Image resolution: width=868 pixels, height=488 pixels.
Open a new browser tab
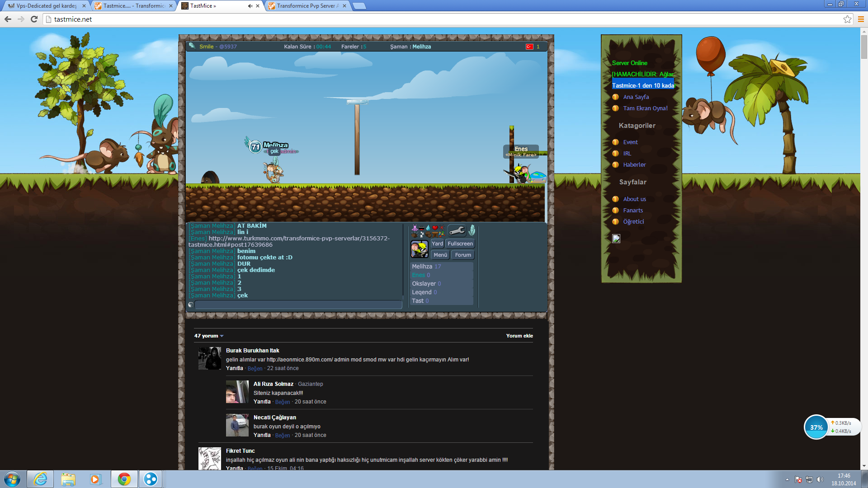359,6
